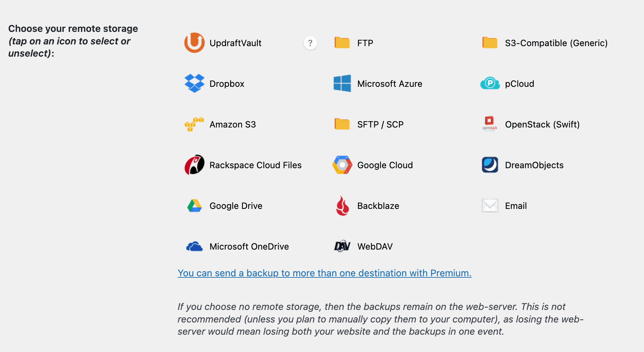This screenshot has width=644, height=352.
Task: Select the Microsoft Azure Windows icon
Action: [342, 83]
